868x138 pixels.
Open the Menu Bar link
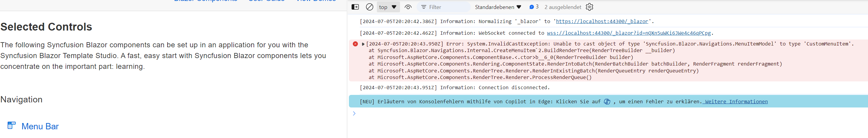click(x=40, y=127)
